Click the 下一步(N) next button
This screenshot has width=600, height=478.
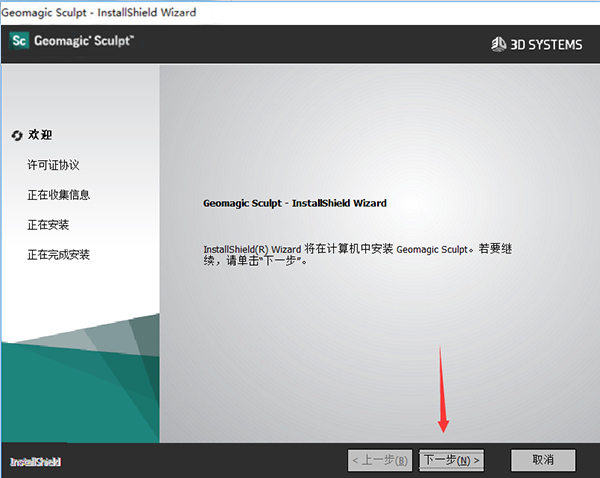click(452, 460)
